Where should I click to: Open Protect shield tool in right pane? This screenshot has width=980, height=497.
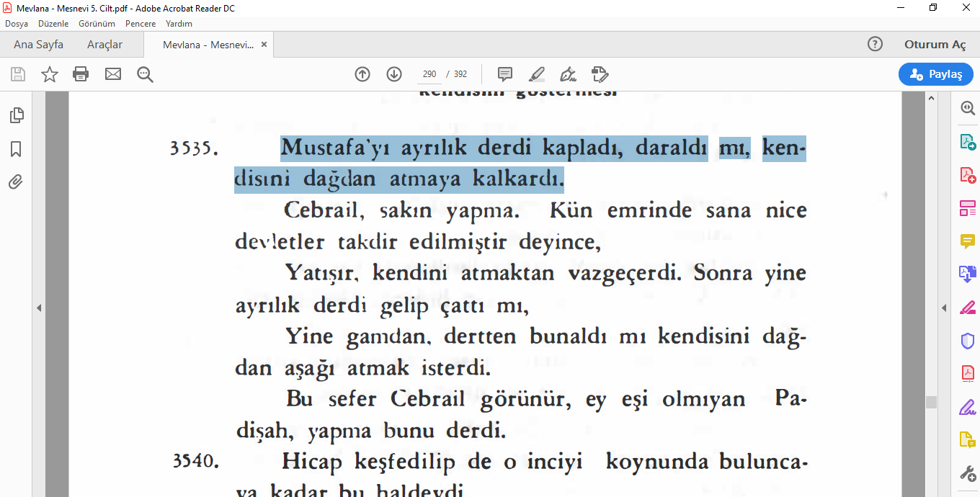pyautogui.click(x=968, y=341)
